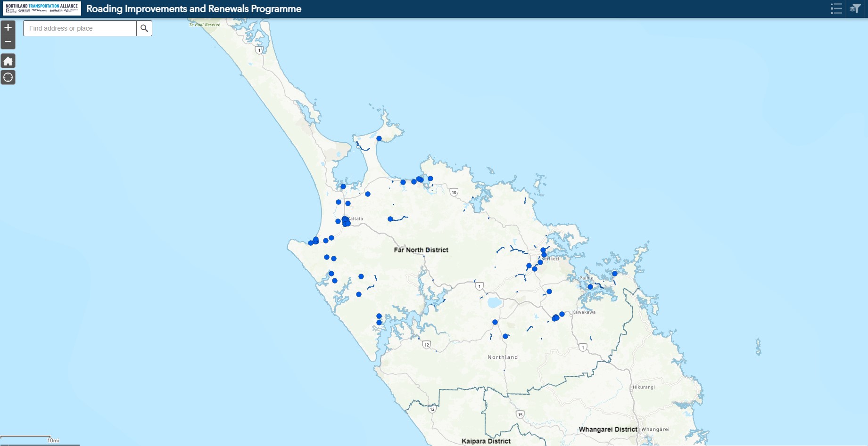Find my location on the map

point(8,77)
